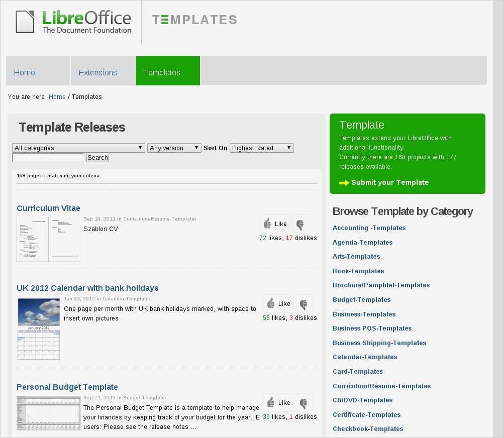Browse the Budget-Templates category
The width and height of the screenshot is (504, 438).
point(361,299)
